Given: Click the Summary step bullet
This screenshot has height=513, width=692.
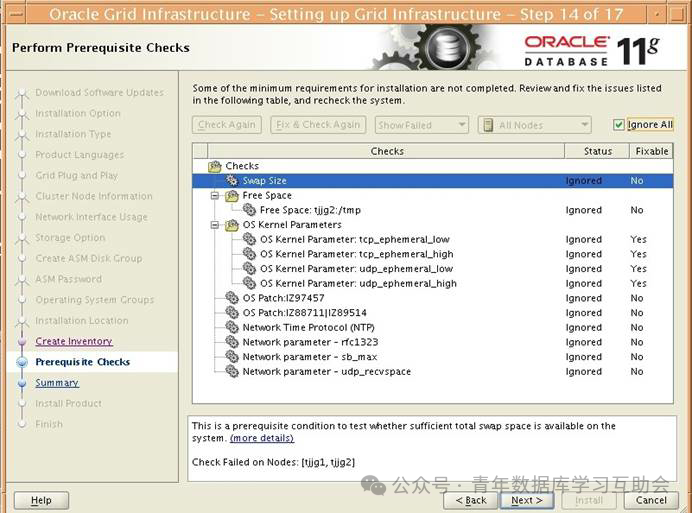Looking at the screenshot, I should 22,383.
